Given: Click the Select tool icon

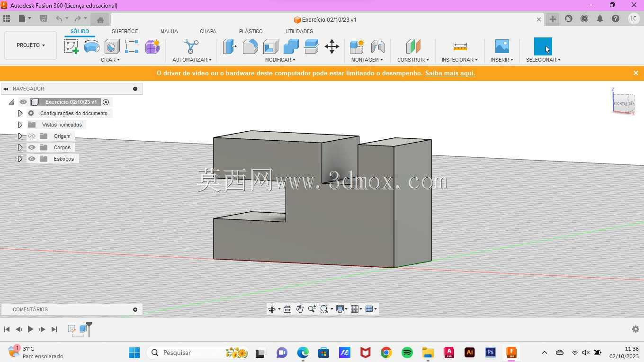Looking at the screenshot, I should [543, 46].
